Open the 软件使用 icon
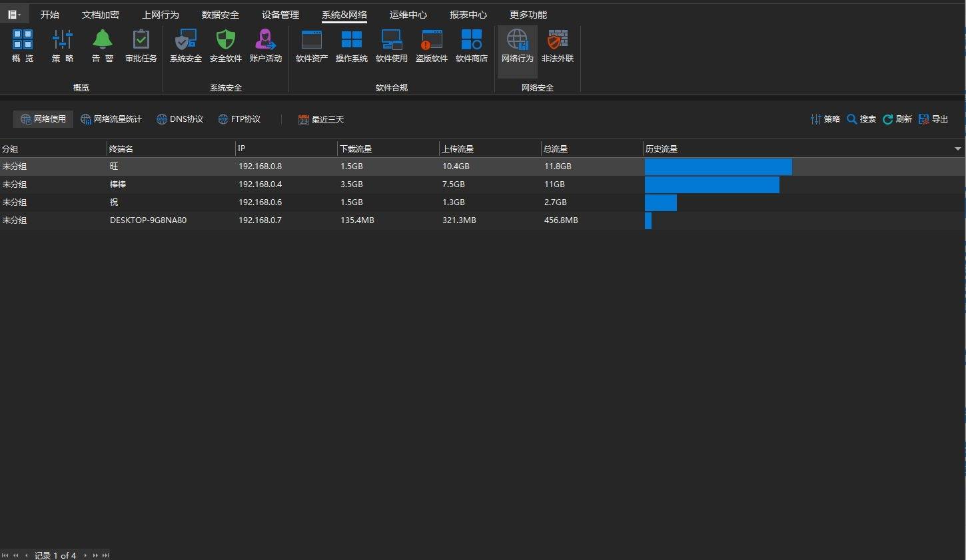Viewport: 966px width, 560px height. point(392,46)
